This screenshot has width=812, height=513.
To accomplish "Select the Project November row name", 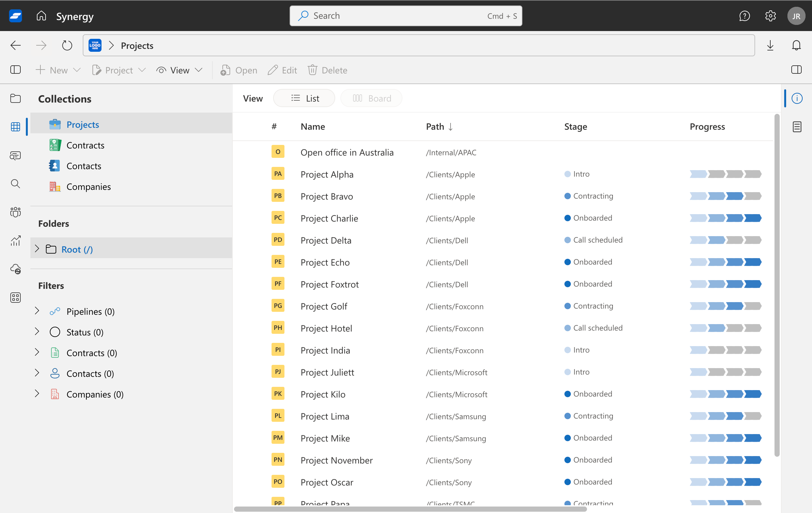I will [337, 460].
